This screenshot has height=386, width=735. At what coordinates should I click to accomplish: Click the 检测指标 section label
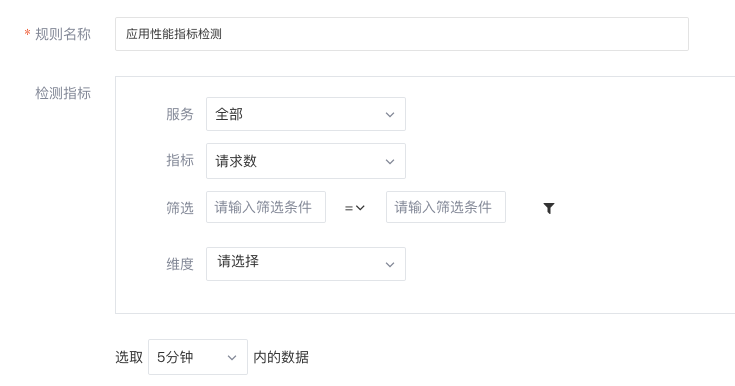pos(63,93)
